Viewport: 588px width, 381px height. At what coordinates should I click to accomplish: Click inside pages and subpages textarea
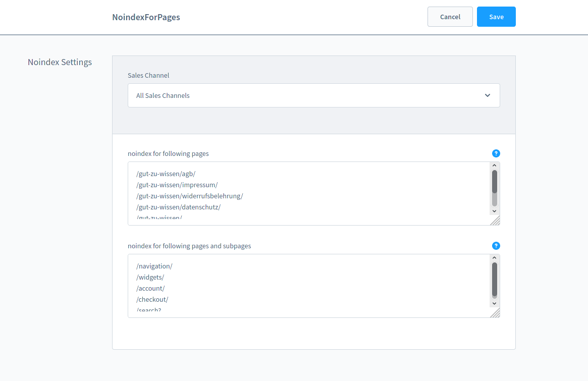pyautogui.click(x=313, y=286)
